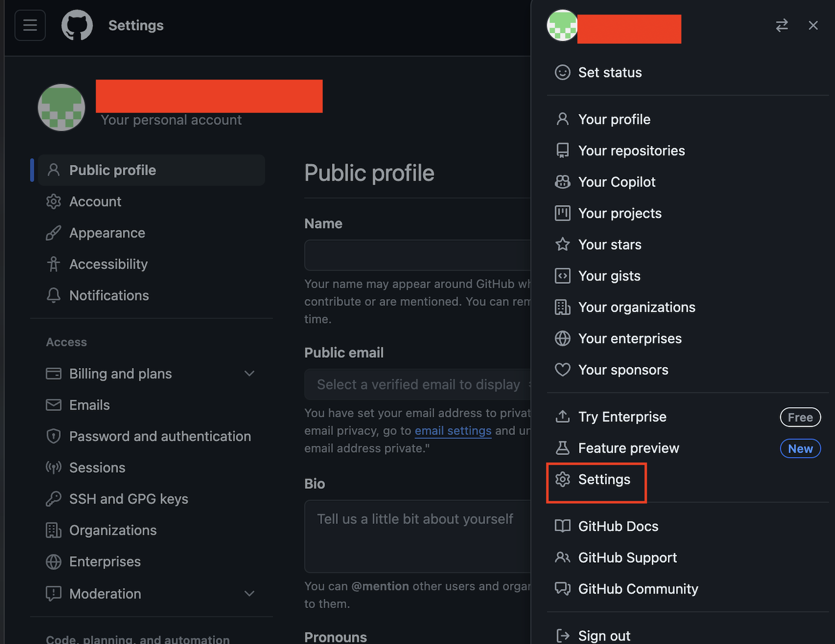This screenshot has height=644, width=835.
Task: Click the smiley icon beside Set status
Action: coord(562,72)
